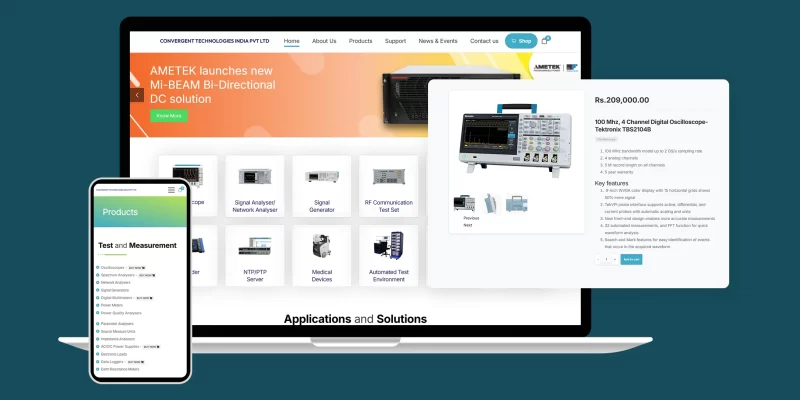The height and width of the screenshot is (400, 800).
Task: Go to the About Us page
Action: click(324, 41)
